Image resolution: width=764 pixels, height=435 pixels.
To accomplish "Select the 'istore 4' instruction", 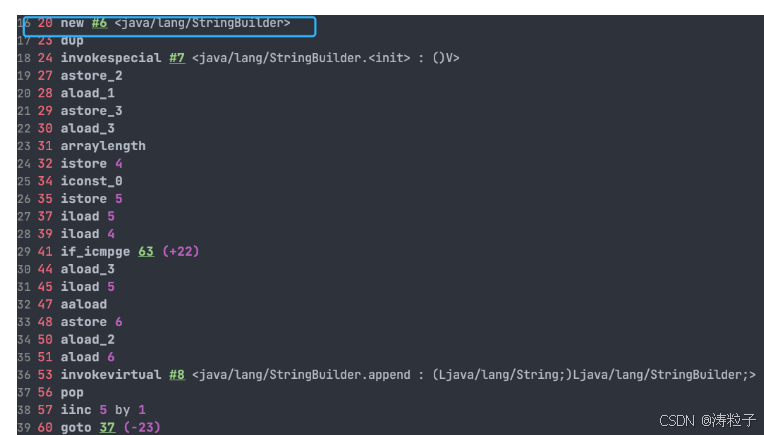I will pyautogui.click(x=91, y=163).
